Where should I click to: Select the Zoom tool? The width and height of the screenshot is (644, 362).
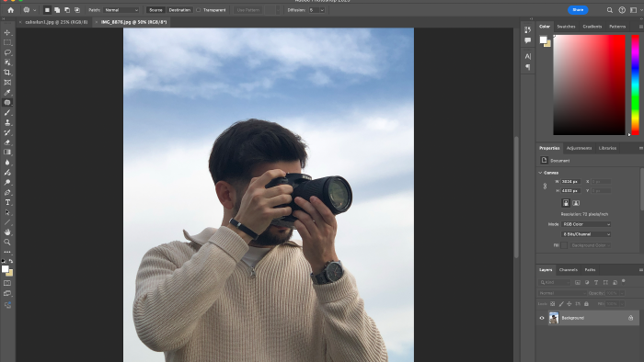(7, 243)
